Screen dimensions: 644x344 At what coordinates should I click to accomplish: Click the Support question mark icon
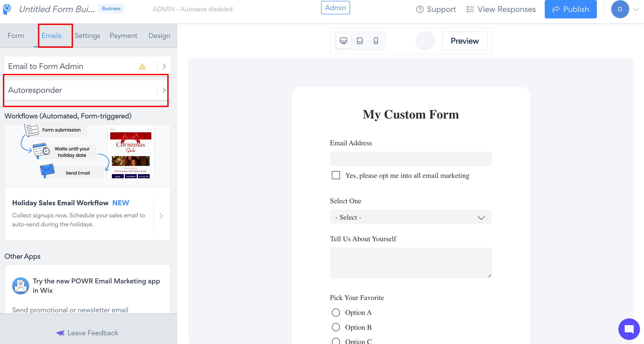pos(420,9)
